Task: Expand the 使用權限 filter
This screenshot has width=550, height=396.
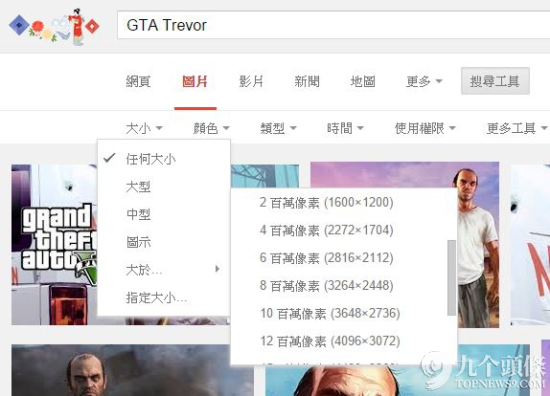Action: click(425, 128)
